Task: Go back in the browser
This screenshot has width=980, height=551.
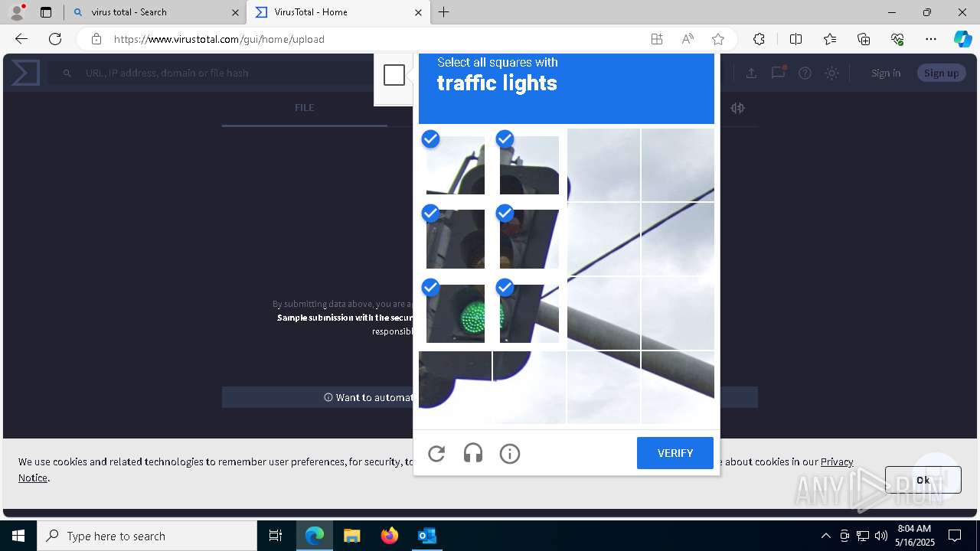Action: (21, 39)
